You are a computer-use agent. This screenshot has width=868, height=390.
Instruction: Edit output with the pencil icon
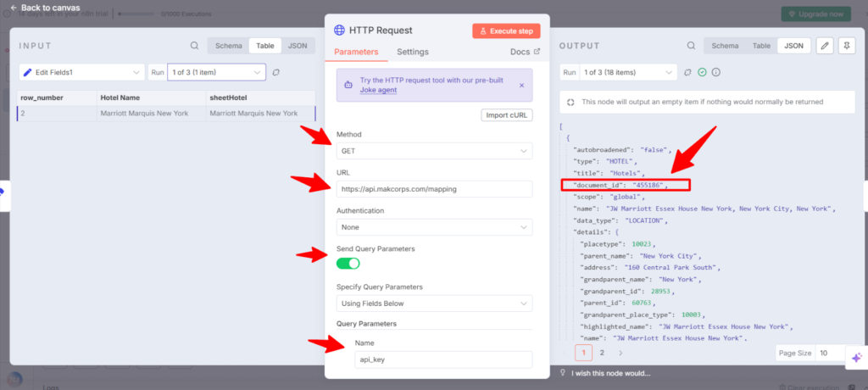[x=825, y=46]
